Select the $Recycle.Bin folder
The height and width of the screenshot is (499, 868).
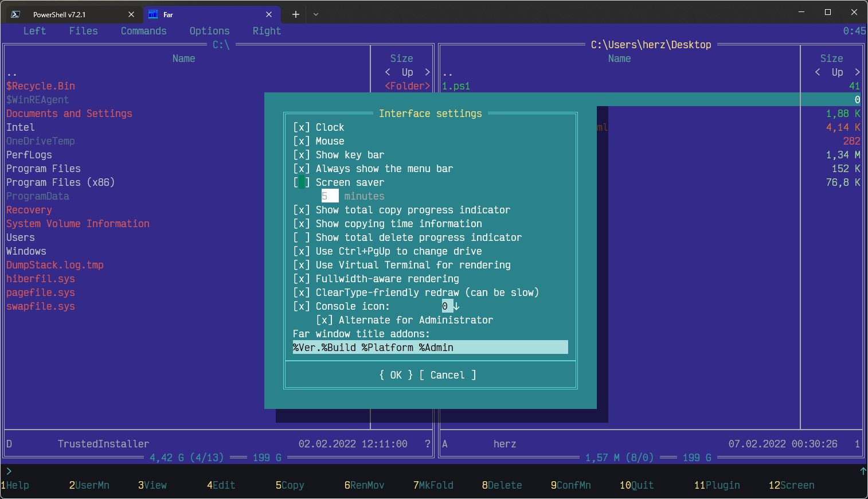pyautogui.click(x=41, y=86)
